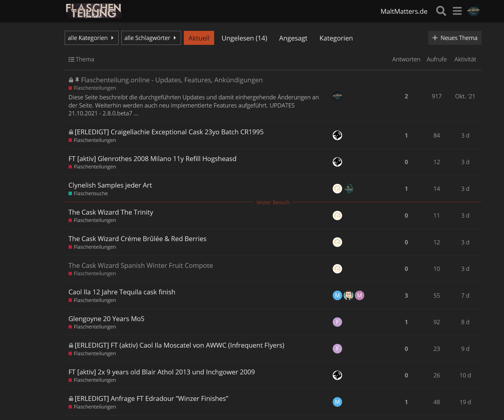This screenshot has width=504, height=420.
Task: Select the Aktuell tab
Action: tap(199, 38)
